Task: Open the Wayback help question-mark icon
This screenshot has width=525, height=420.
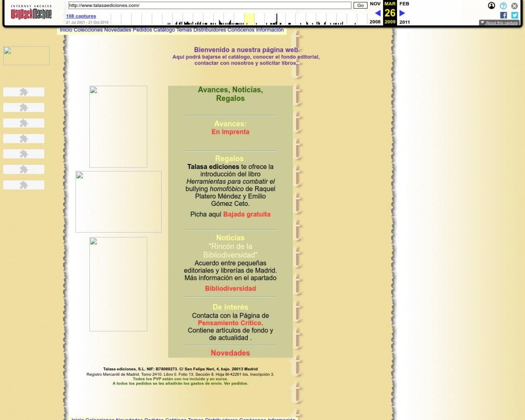Action: (503, 6)
